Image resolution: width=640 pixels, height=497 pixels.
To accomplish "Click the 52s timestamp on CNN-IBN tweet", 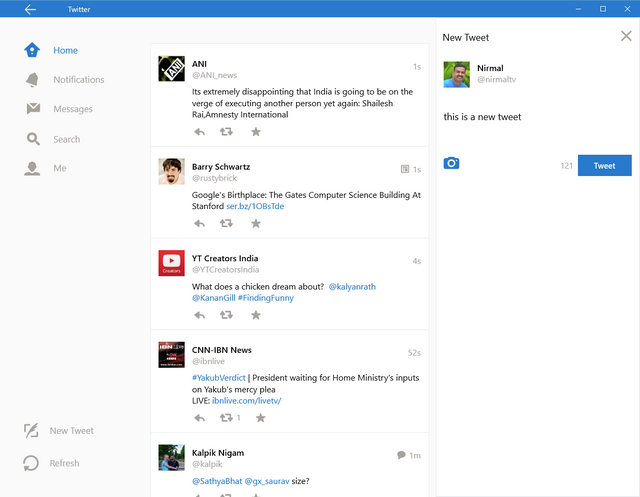I will (x=414, y=353).
